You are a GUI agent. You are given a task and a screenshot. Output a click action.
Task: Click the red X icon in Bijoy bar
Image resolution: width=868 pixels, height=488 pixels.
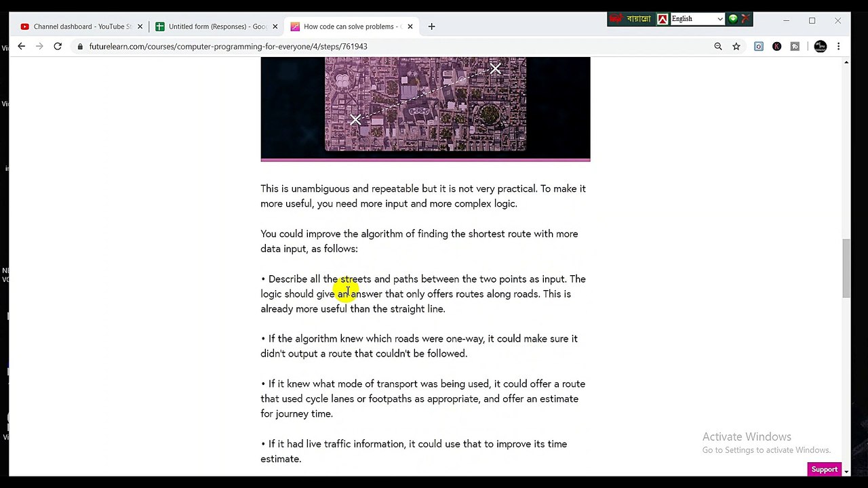tap(745, 19)
